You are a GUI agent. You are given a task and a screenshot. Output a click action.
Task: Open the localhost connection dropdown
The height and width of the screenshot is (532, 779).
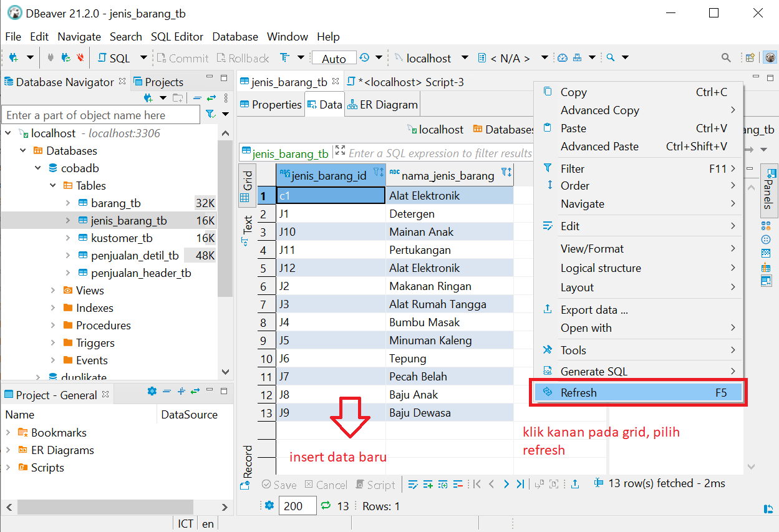click(x=465, y=57)
